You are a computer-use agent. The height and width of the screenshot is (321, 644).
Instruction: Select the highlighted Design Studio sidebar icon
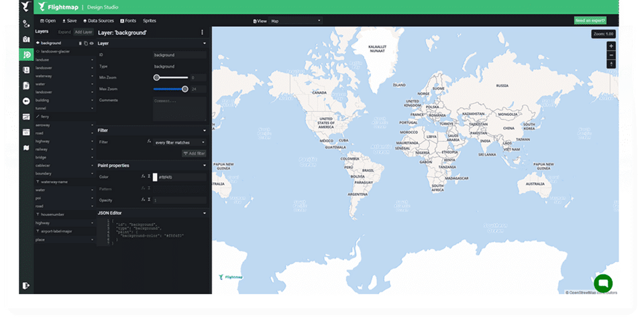26,54
